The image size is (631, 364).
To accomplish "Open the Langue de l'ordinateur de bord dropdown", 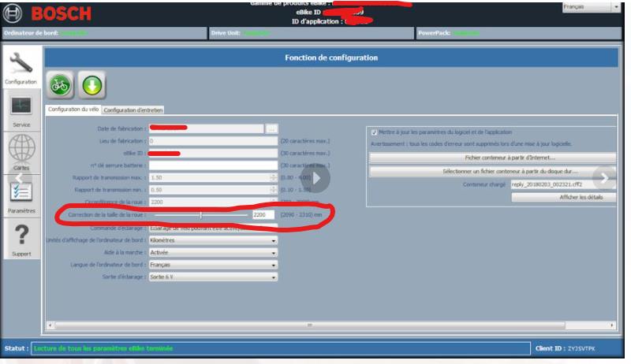I will (213, 265).
